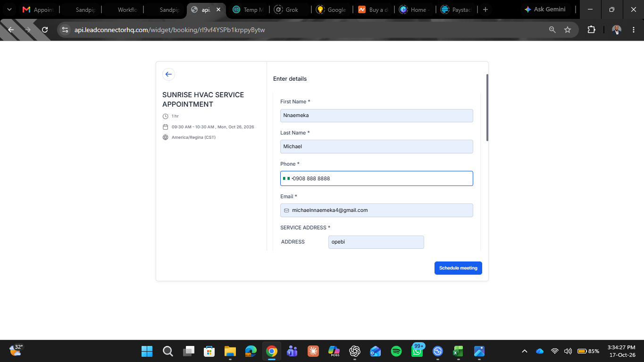The image size is (644, 362).
Task: Reload the booking page
Action: [x=45, y=30]
